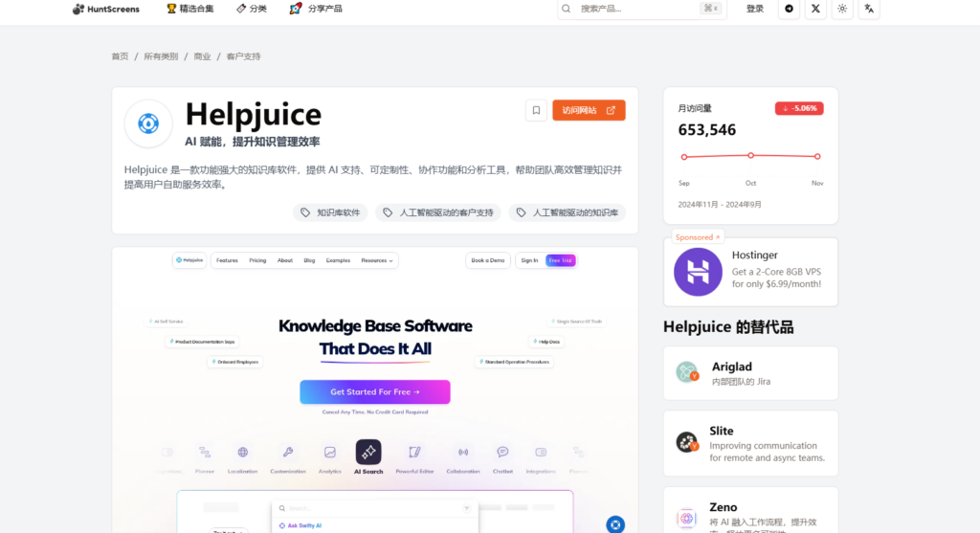Select the 人工智能驱动的客户支持 tag
Screen dimensions: 980x533
438,212
